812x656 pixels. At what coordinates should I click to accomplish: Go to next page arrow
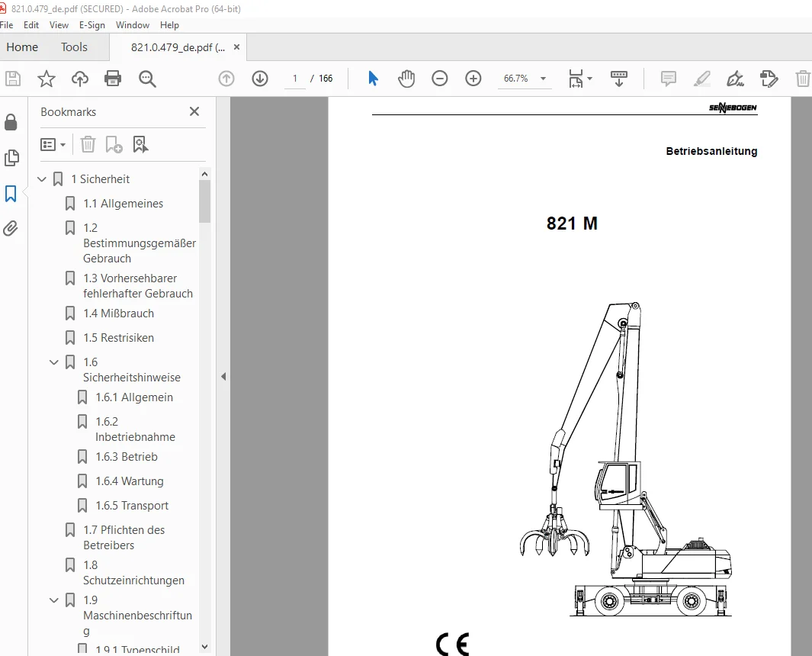[260, 79]
